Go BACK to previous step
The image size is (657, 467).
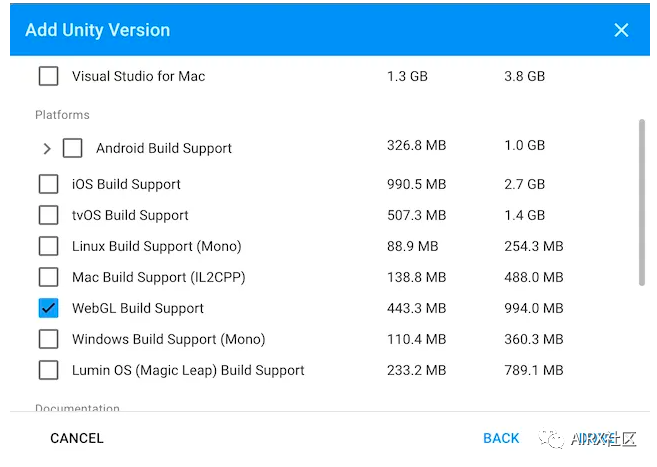coord(501,438)
